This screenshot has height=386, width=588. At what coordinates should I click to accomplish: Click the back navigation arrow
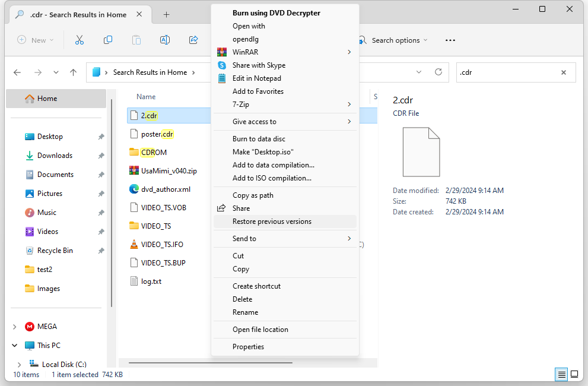click(17, 72)
